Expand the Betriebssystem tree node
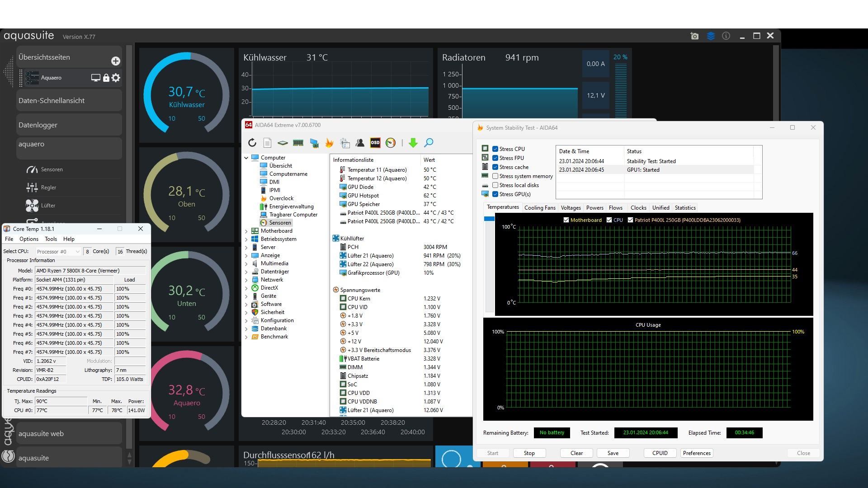 tap(246, 239)
